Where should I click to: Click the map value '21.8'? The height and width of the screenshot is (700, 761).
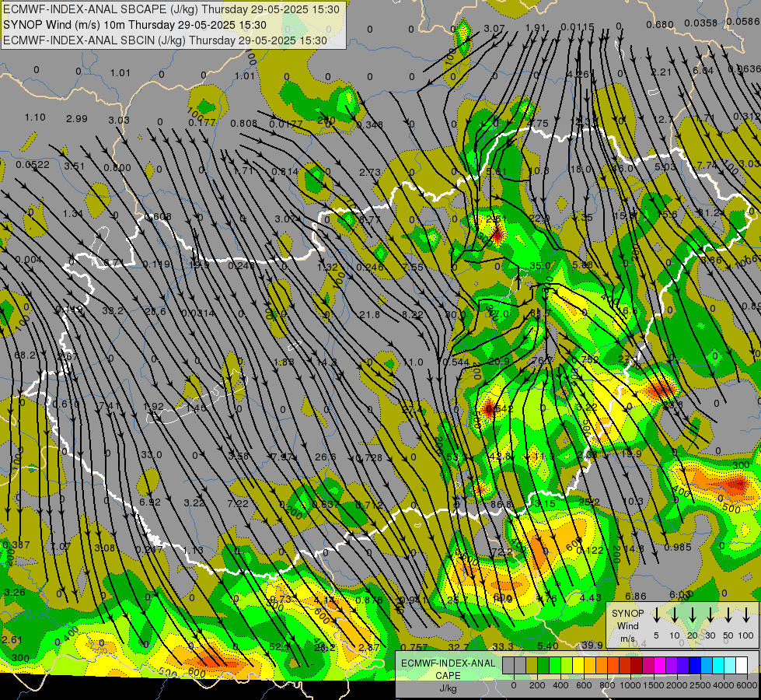pos(369,315)
